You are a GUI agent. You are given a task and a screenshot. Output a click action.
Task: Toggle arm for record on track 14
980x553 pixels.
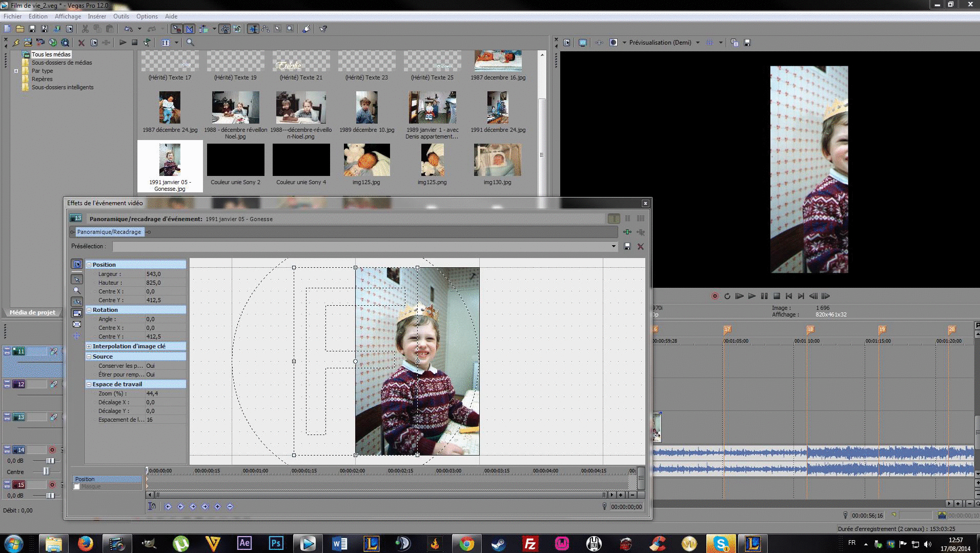point(52,450)
